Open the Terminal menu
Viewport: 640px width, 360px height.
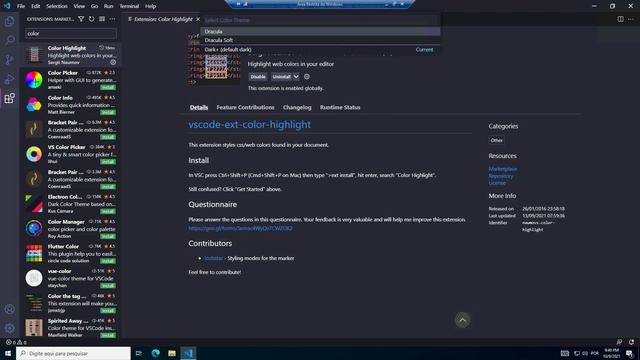click(x=129, y=6)
